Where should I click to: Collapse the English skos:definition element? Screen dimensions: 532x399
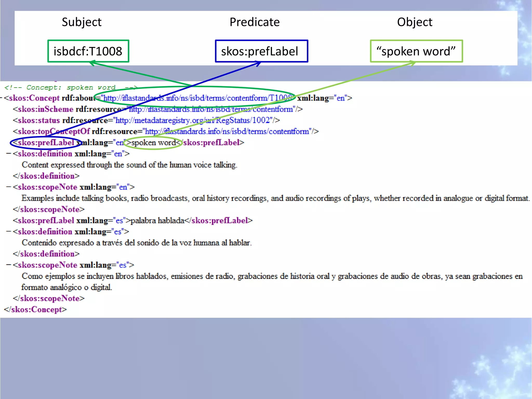(x=9, y=154)
